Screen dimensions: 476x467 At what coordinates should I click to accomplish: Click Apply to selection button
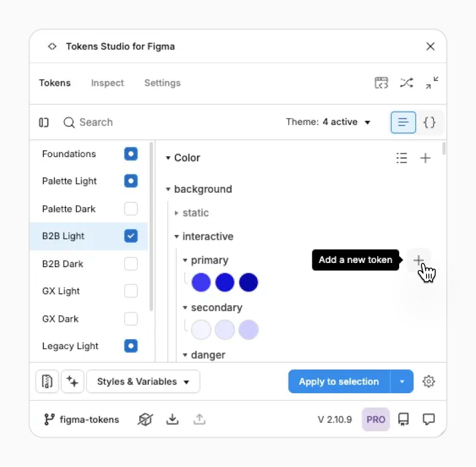coord(339,382)
